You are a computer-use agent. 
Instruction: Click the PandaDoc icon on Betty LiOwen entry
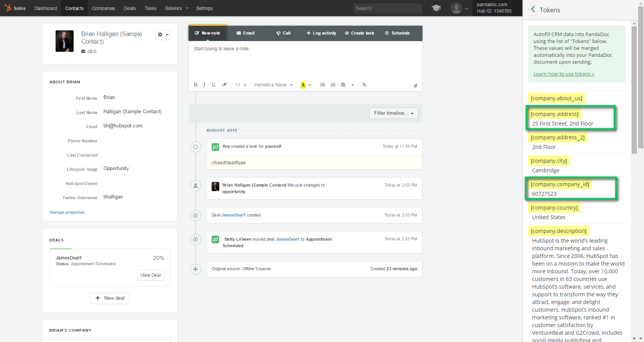coord(215,240)
